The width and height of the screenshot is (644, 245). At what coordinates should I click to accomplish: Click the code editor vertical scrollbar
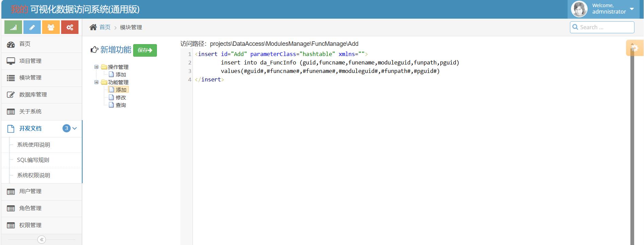pyautogui.click(x=632, y=146)
